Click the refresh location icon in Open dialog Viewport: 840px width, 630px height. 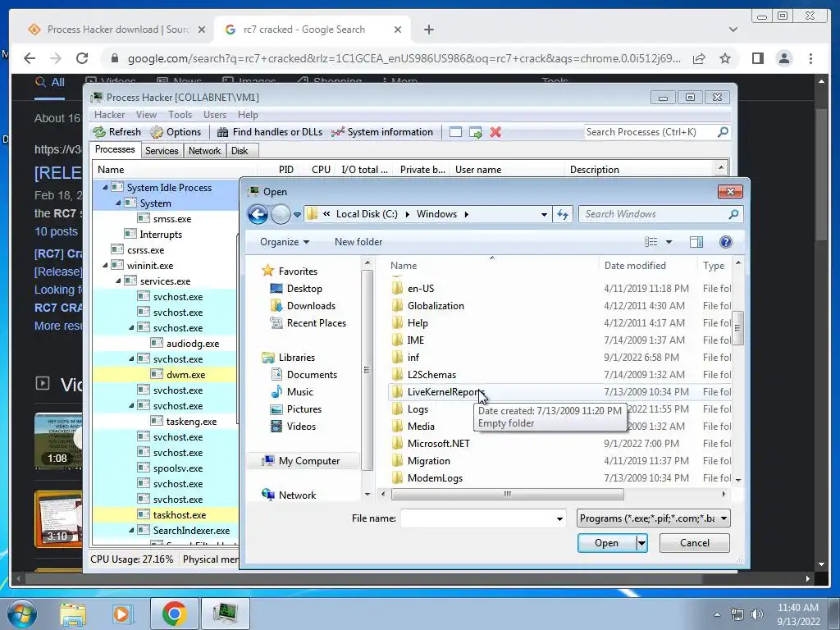pyautogui.click(x=562, y=214)
